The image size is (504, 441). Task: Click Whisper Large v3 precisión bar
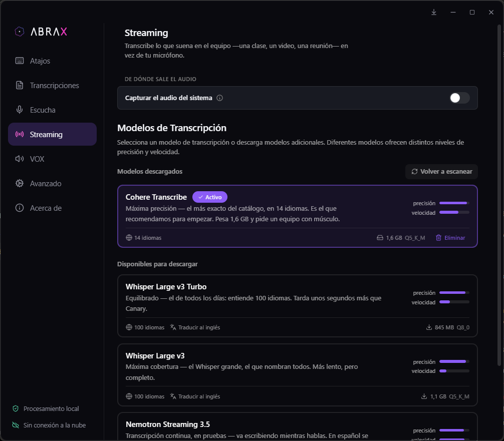point(454,361)
